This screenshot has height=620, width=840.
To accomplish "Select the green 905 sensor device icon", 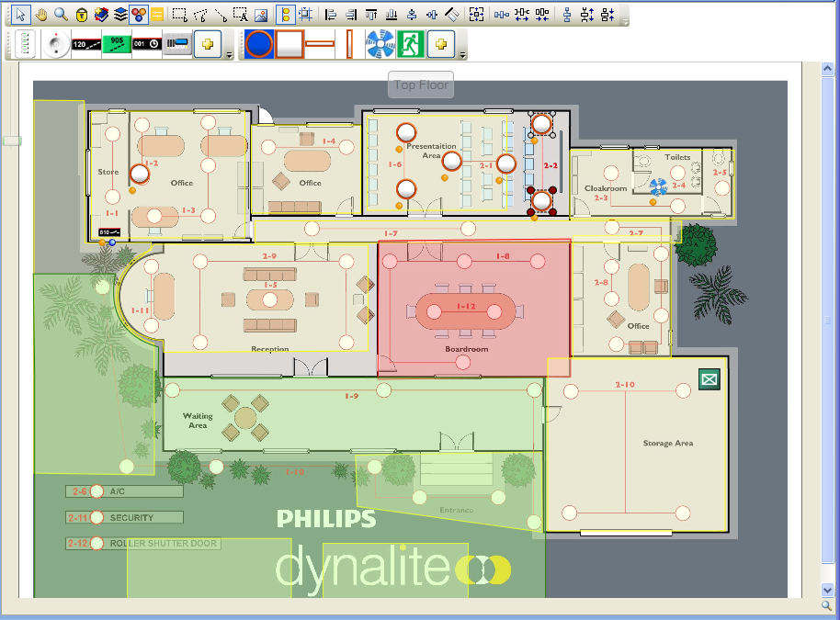I will (118, 43).
